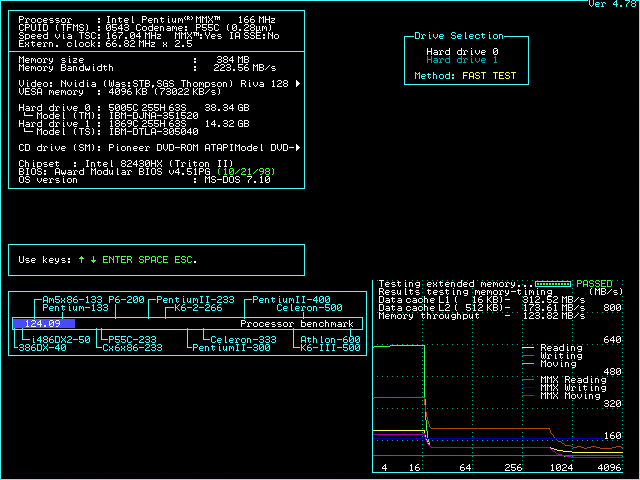The height and width of the screenshot is (480, 640).
Task: Click the Data cache L2 173.61 MB/s result
Action: click(x=482, y=308)
